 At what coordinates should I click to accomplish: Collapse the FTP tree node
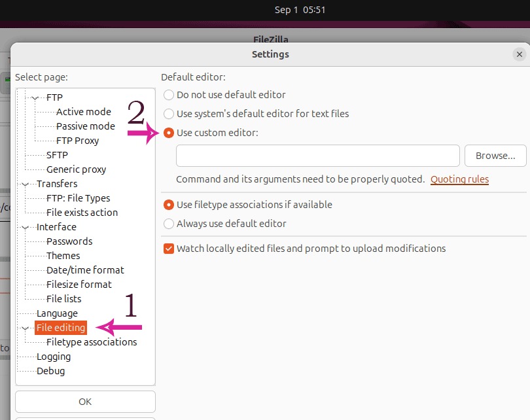[35, 98]
